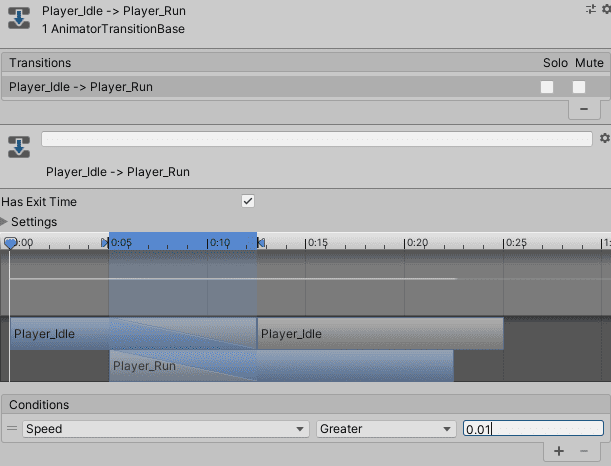The width and height of the screenshot is (611, 466).
Task: Expand the Settings foldout
Action: point(5,222)
